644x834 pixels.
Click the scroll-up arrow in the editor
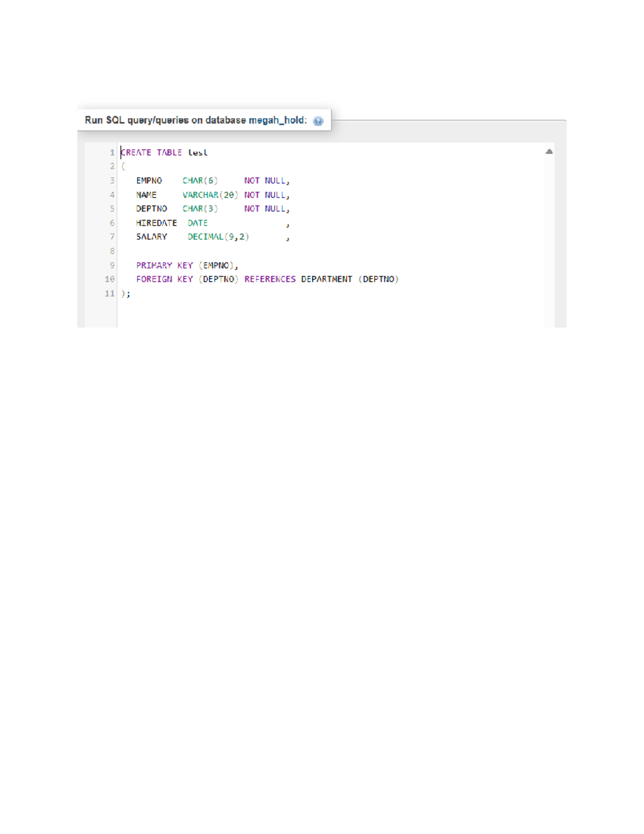(x=549, y=151)
